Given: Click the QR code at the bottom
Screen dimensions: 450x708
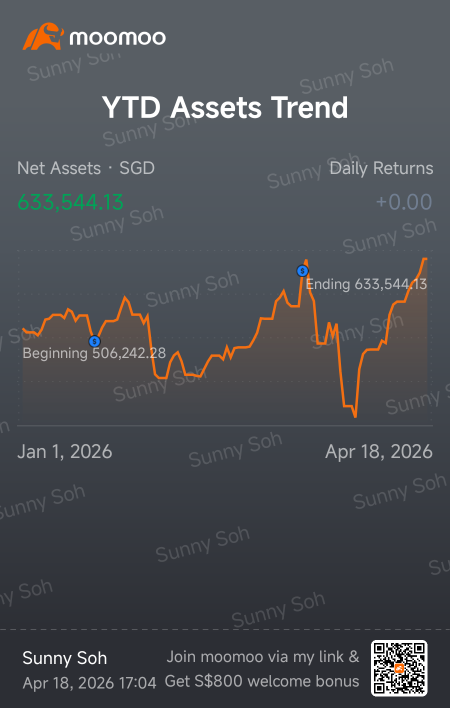Looking at the screenshot, I should 399,668.
